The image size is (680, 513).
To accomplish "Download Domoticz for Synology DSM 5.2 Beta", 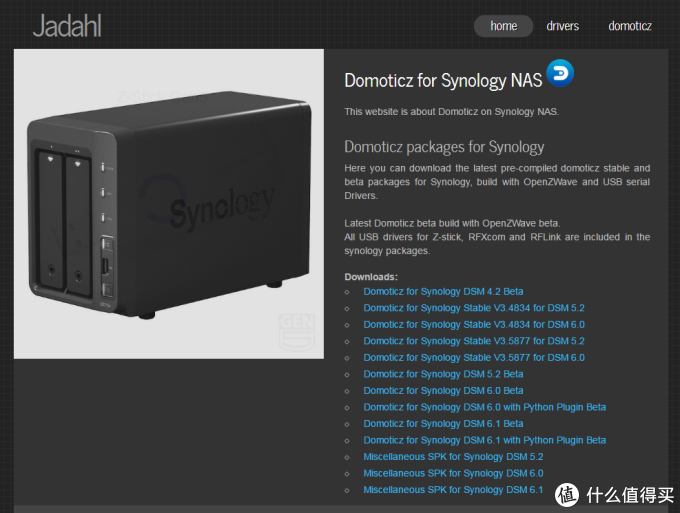I will [x=443, y=374].
